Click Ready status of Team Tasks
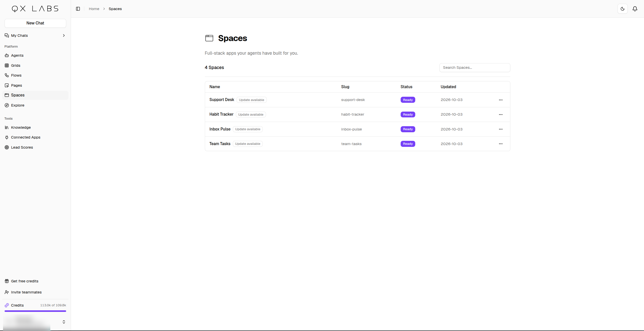Viewport: 644px width, 331px height. pyautogui.click(x=408, y=144)
